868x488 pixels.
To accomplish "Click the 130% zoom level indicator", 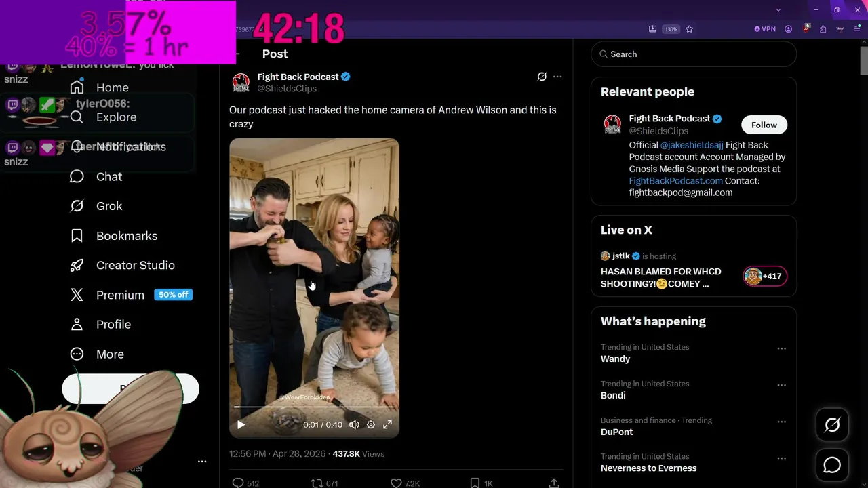I will pyautogui.click(x=671, y=29).
